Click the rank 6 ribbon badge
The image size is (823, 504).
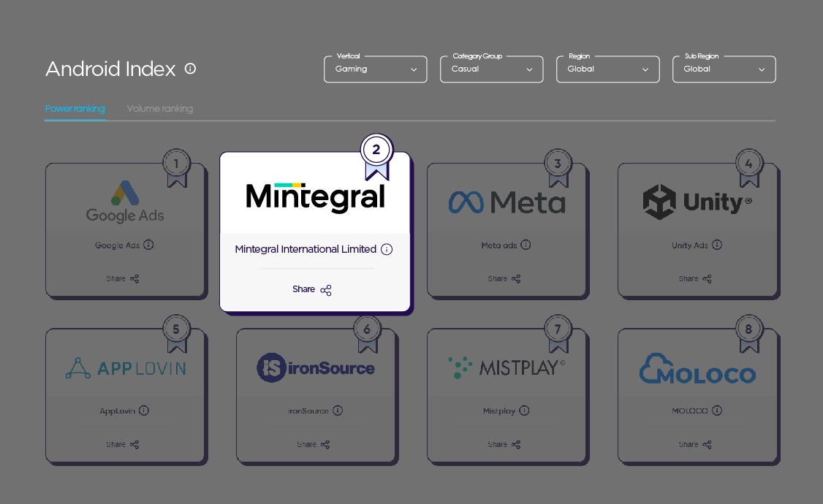(x=367, y=334)
